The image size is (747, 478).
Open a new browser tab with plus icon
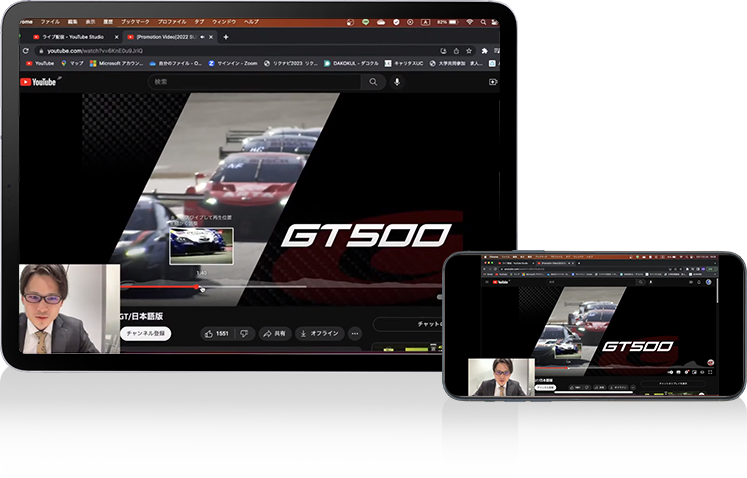point(226,37)
